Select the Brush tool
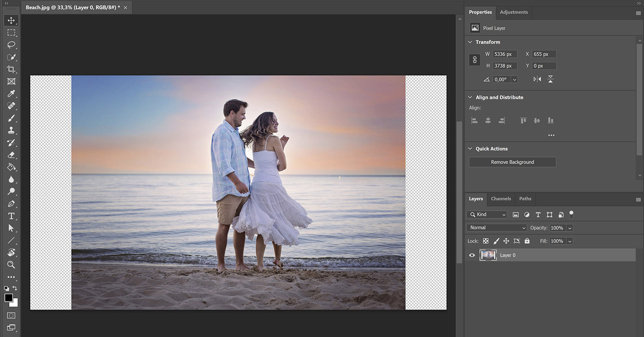644x337 pixels. tap(11, 118)
